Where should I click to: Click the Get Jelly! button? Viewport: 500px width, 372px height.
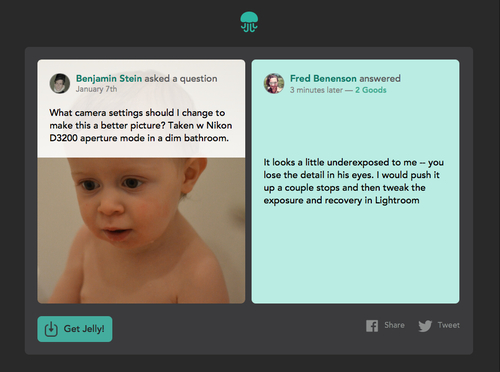click(75, 329)
